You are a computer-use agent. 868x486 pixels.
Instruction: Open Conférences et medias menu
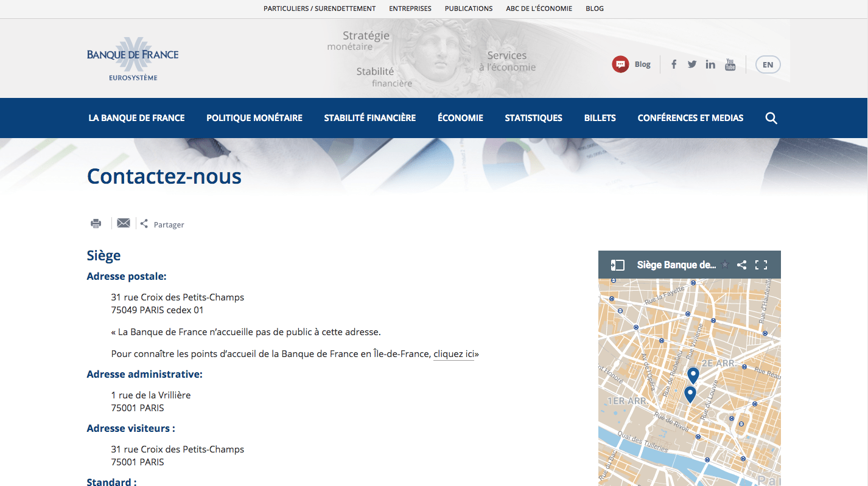690,118
